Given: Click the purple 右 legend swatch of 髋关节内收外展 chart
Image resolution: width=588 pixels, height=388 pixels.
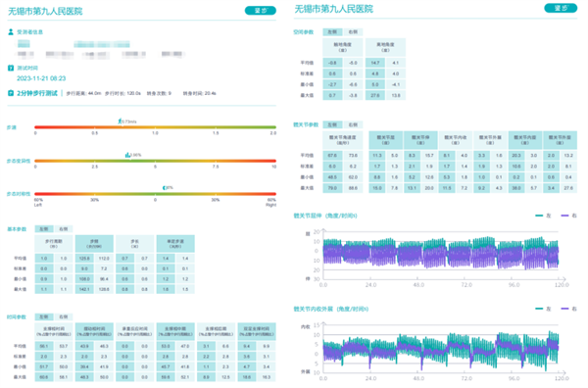Looking at the screenshot, I should [x=564, y=309].
